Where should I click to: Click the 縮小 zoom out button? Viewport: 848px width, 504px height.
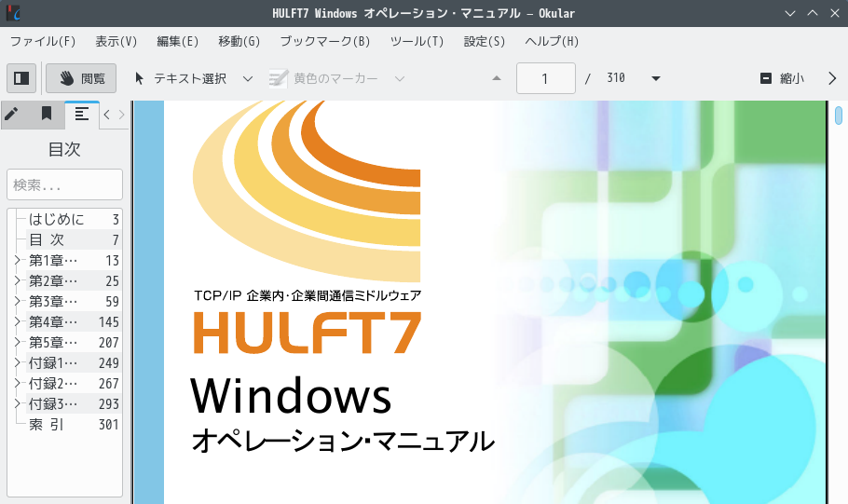[783, 78]
